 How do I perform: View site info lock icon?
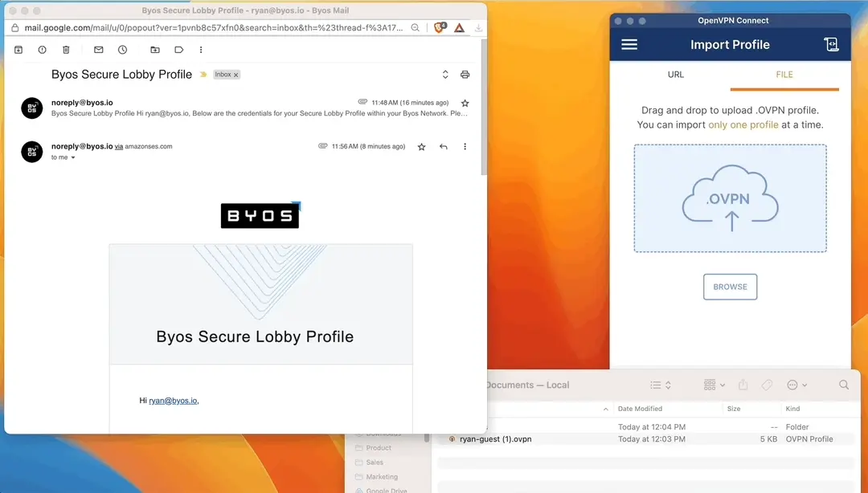(15, 27)
